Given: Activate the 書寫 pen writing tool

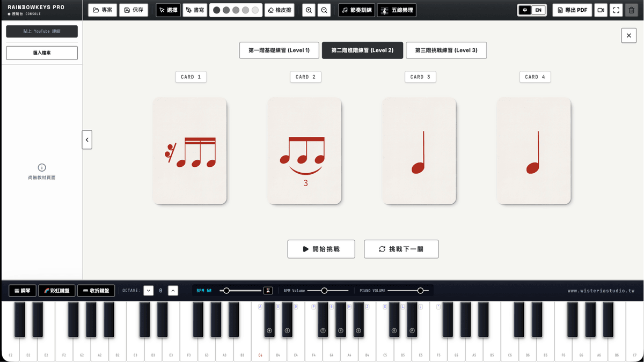Looking at the screenshot, I should [195, 10].
